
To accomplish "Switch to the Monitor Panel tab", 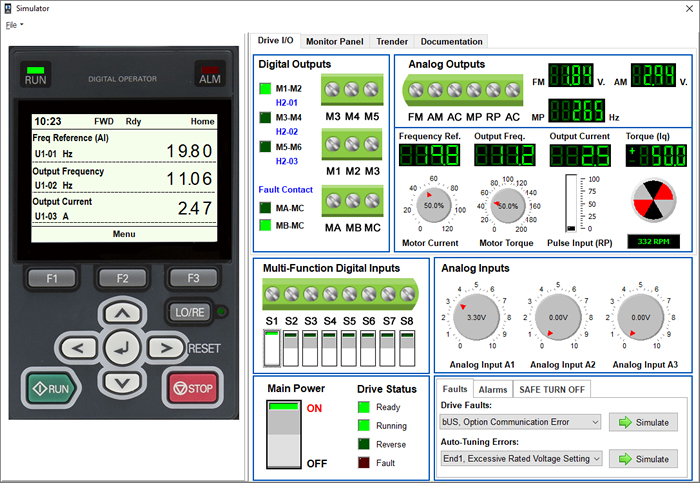I will (334, 42).
